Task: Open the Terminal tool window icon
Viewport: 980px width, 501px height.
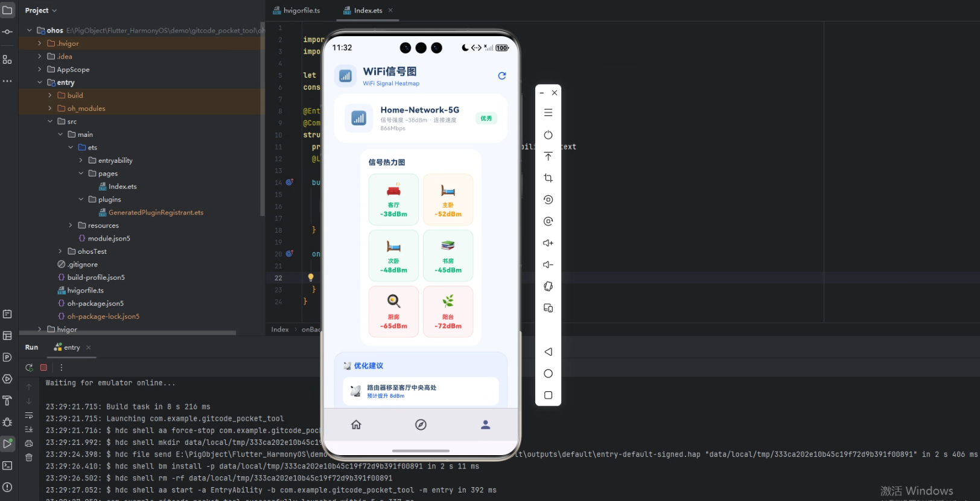Action: [7, 465]
